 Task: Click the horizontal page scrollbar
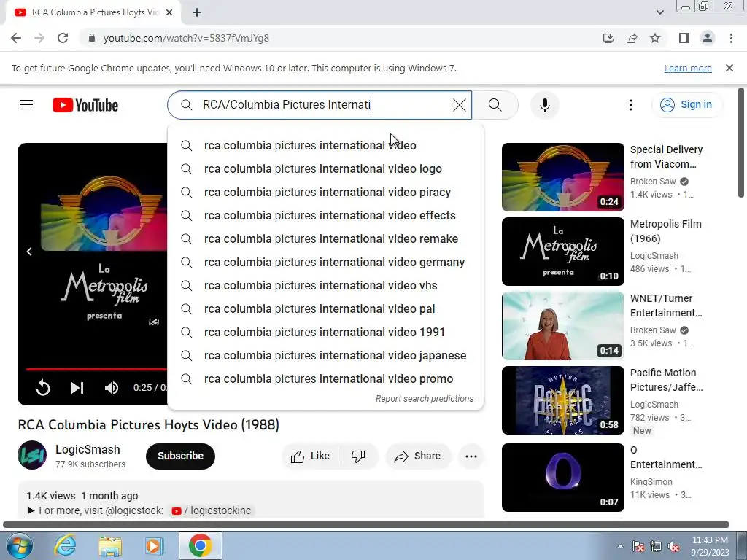(x=366, y=524)
